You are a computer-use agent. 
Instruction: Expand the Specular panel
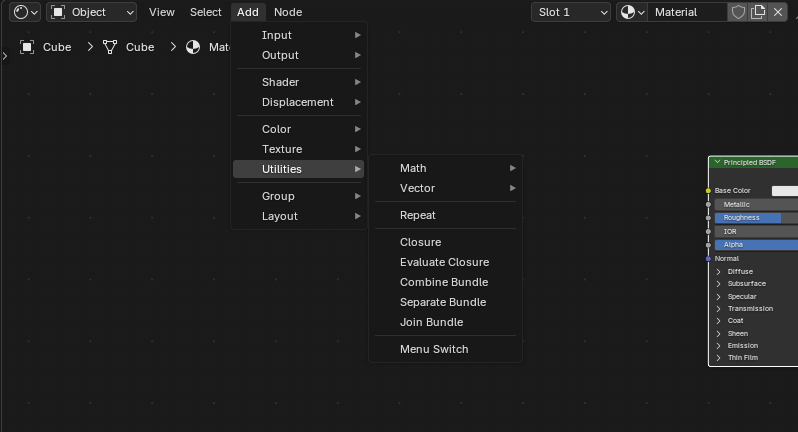coord(718,297)
